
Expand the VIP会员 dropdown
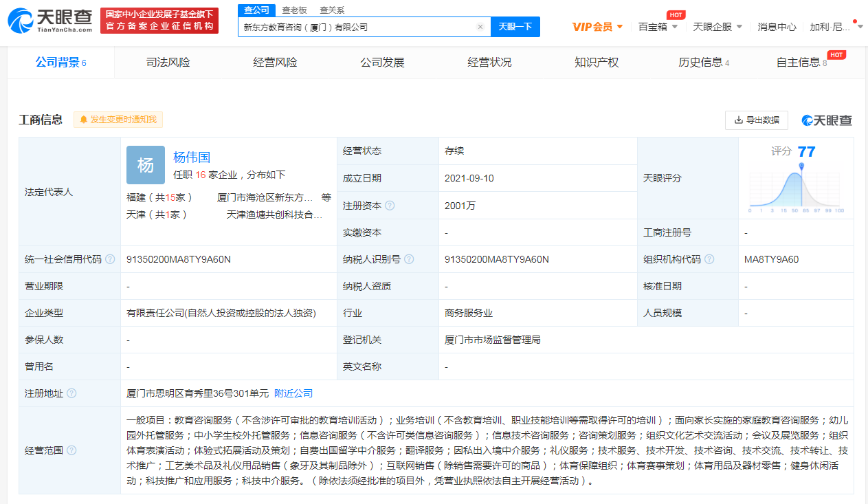click(597, 27)
